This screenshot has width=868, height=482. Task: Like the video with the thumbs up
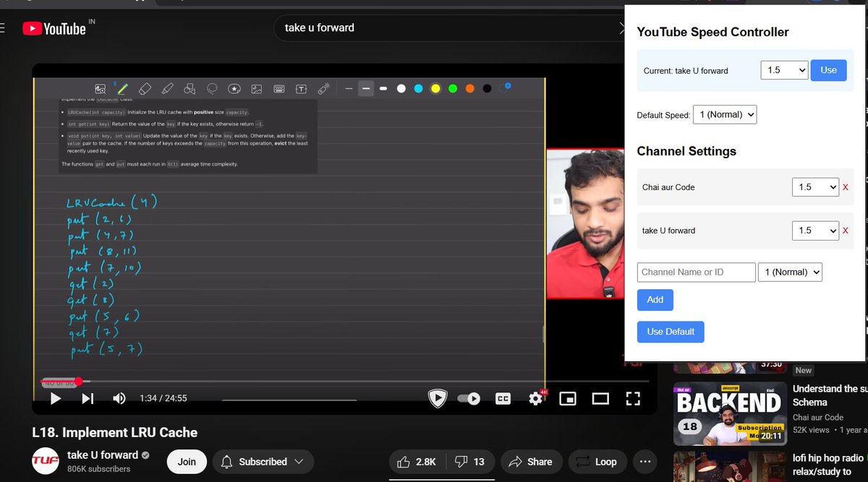[x=417, y=462]
